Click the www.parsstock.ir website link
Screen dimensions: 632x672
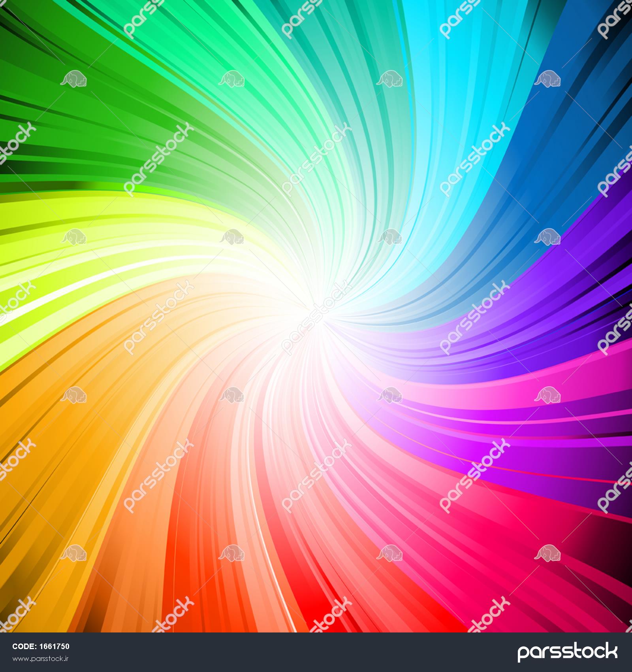point(41,659)
